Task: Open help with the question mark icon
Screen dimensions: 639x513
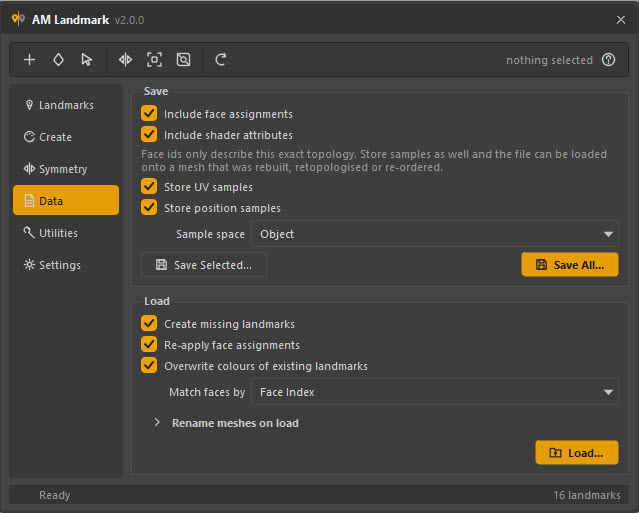Action: pos(608,60)
